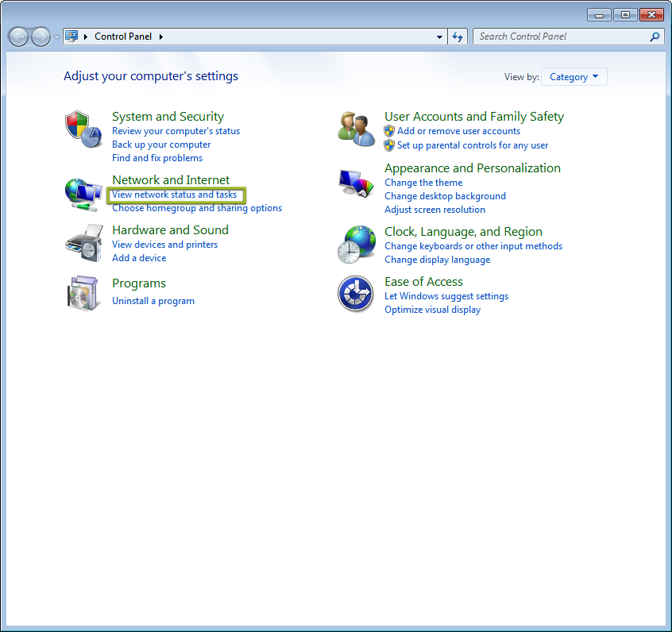
Task: Click View devices and printers
Action: 164,245
